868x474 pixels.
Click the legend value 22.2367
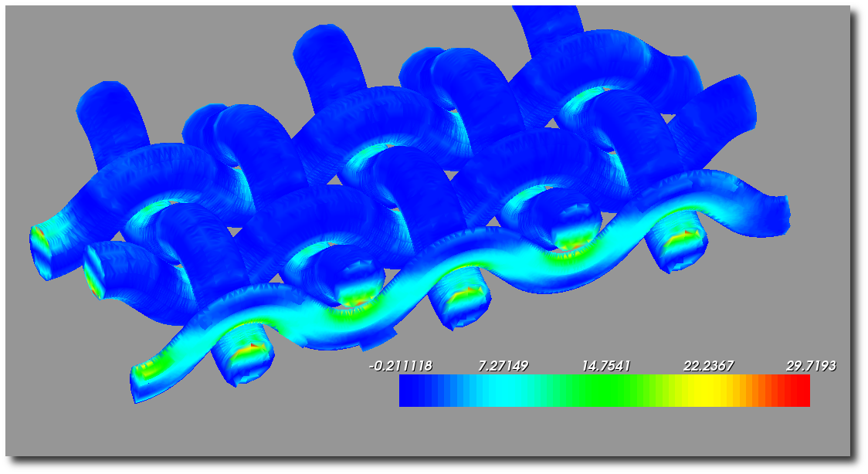[x=708, y=366]
